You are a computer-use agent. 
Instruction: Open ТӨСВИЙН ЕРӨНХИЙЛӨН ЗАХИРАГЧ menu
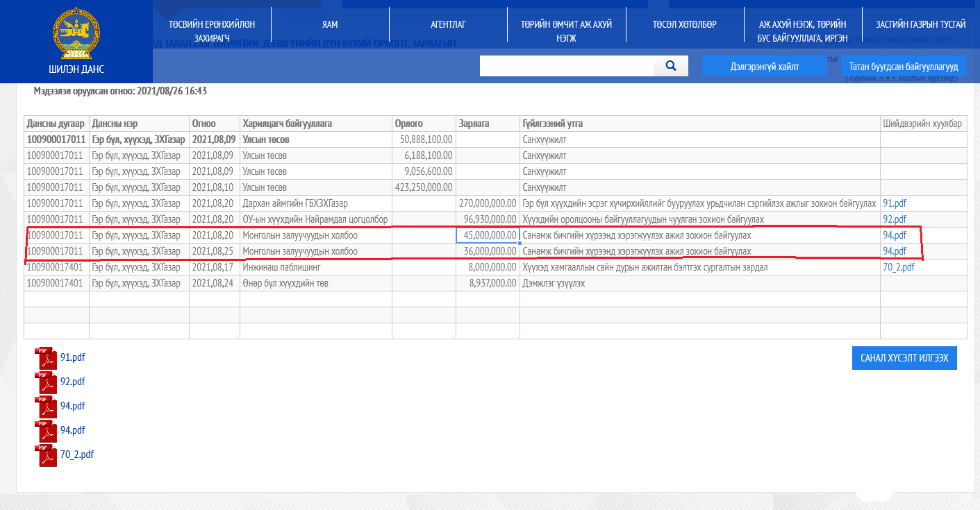pyautogui.click(x=212, y=31)
